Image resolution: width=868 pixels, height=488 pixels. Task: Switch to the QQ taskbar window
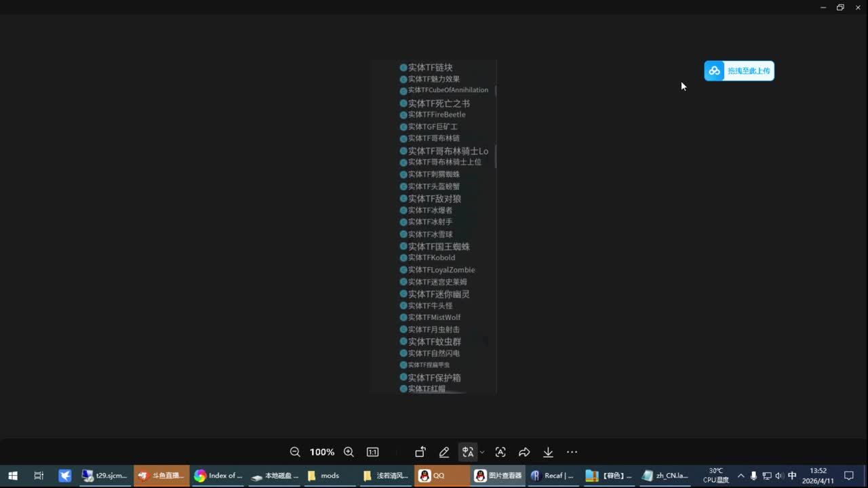coord(432,476)
